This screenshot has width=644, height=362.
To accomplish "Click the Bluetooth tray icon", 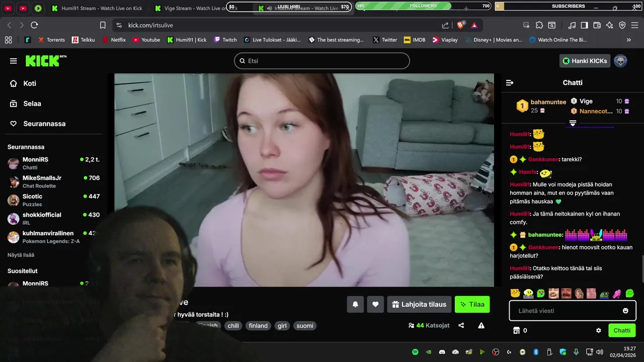I will pos(536,352).
